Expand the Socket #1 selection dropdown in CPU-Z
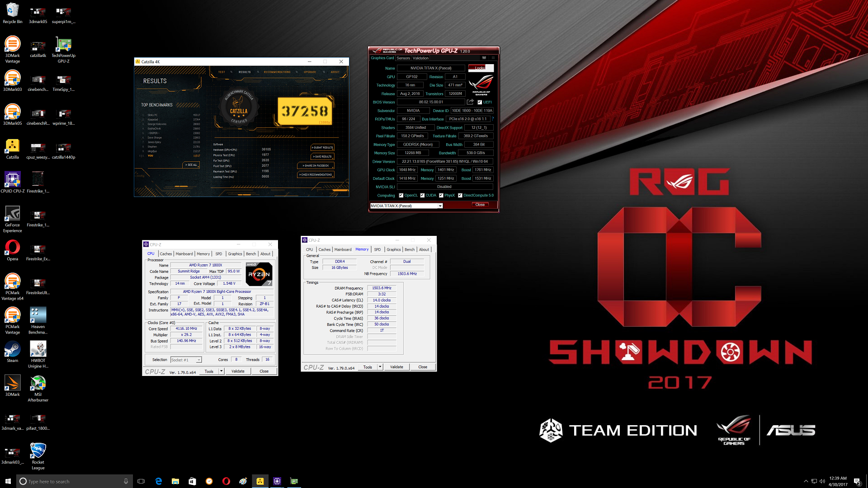Viewport: 868px width, 488px height. (x=198, y=360)
